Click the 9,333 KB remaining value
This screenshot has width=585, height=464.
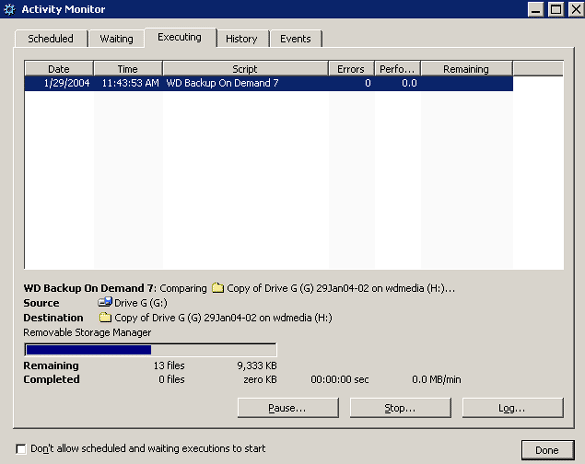pyautogui.click(x=257, y=366)
